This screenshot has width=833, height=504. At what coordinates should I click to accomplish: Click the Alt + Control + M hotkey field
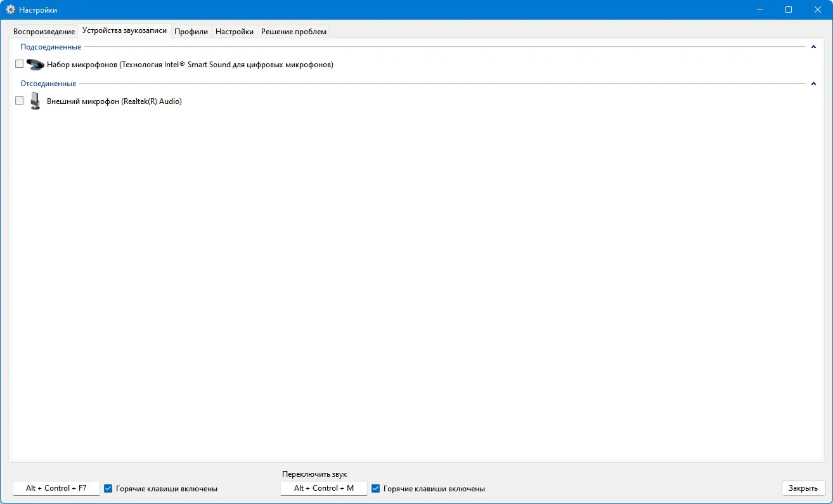tap(324, 488)
